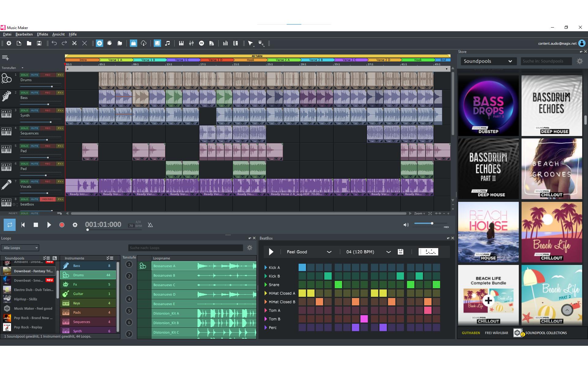
Task: Open the mixer faders icon
Action: (x=191, y=43)
